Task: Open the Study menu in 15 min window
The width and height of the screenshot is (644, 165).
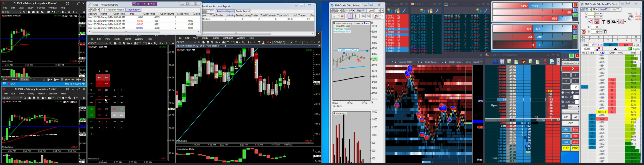Action: [x=31, y=8]
